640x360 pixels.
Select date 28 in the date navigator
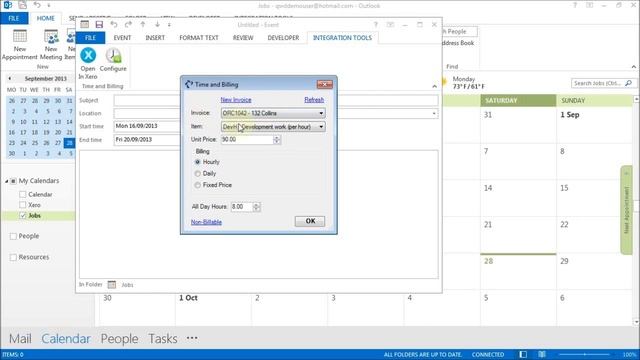69,143
